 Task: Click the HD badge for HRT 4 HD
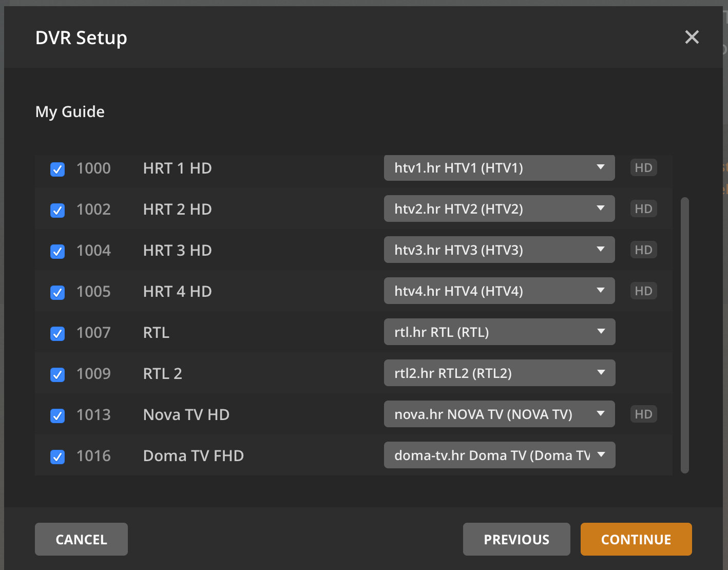point(643,291)
